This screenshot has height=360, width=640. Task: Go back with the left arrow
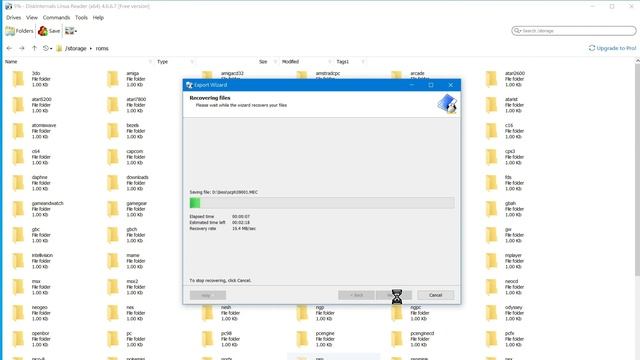pyautogui.click(x=9, y=48)
